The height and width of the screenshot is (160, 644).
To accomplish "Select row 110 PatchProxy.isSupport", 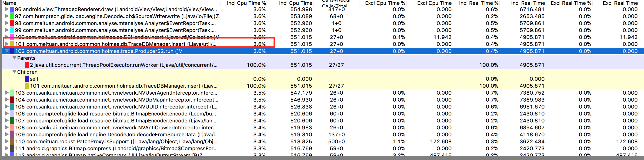I will [323, 141].
